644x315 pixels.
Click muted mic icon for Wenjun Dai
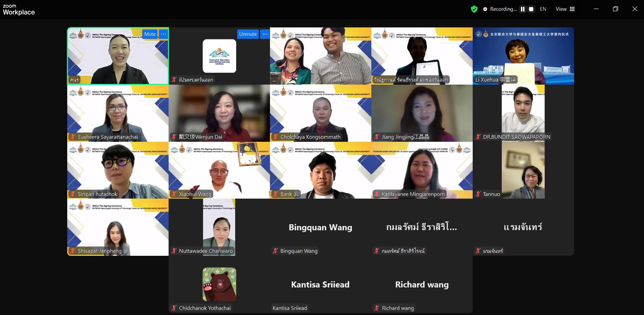click(x=174, y=137)
